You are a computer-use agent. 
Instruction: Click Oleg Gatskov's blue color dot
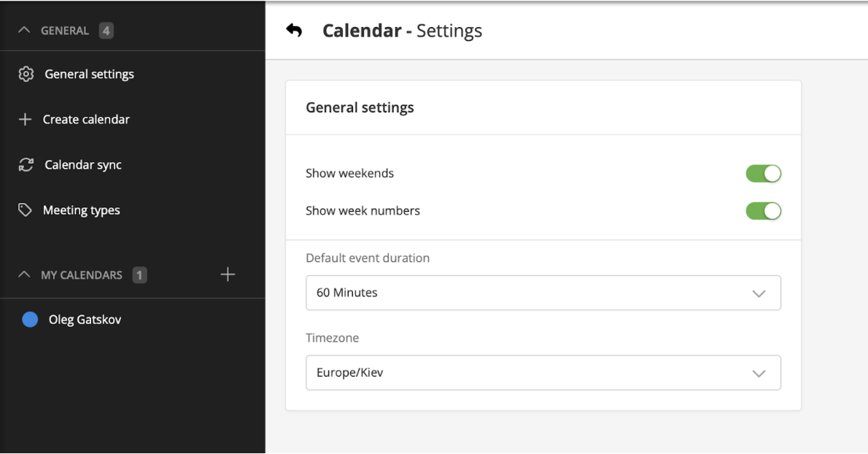pyautogui.click(x=30, y=320)
